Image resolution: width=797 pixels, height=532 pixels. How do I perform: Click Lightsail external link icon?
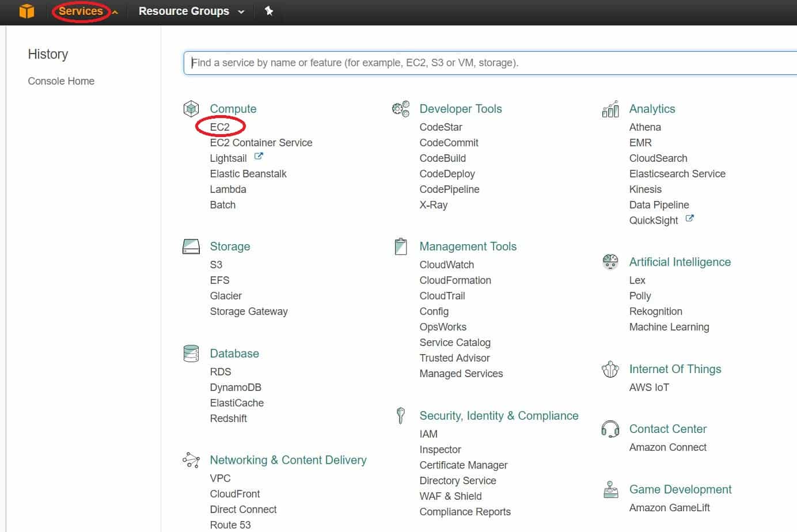[x=259, y=157]
